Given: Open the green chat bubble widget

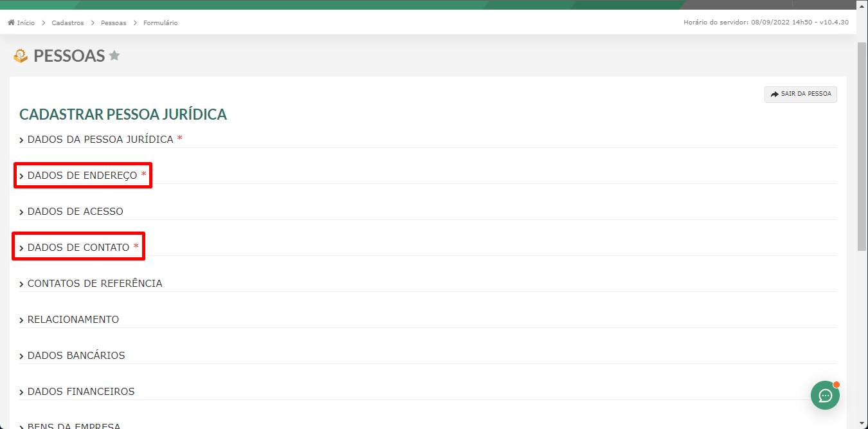Looking at the screenshot, I should [825, 395].
